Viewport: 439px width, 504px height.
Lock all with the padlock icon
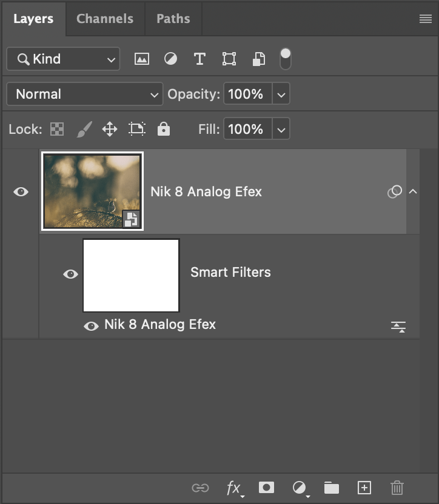click(x=164, y=129)
